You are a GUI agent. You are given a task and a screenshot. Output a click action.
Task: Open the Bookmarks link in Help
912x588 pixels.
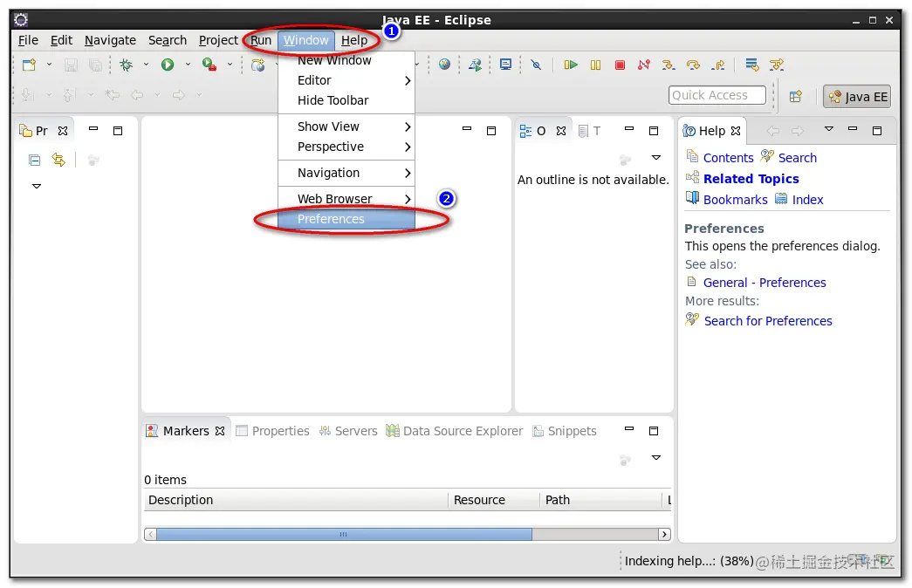(x=735, y=200)
